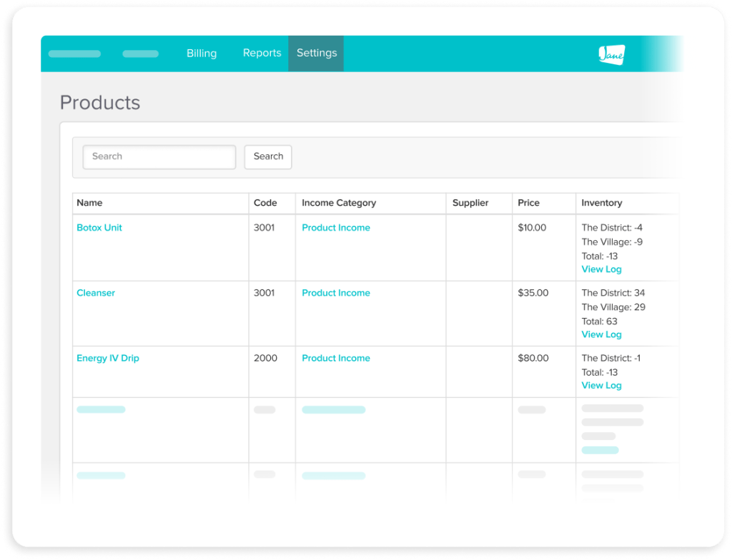Click the Jane logo icon
This screenshot has height=560, width=732.
click(611, 53)
